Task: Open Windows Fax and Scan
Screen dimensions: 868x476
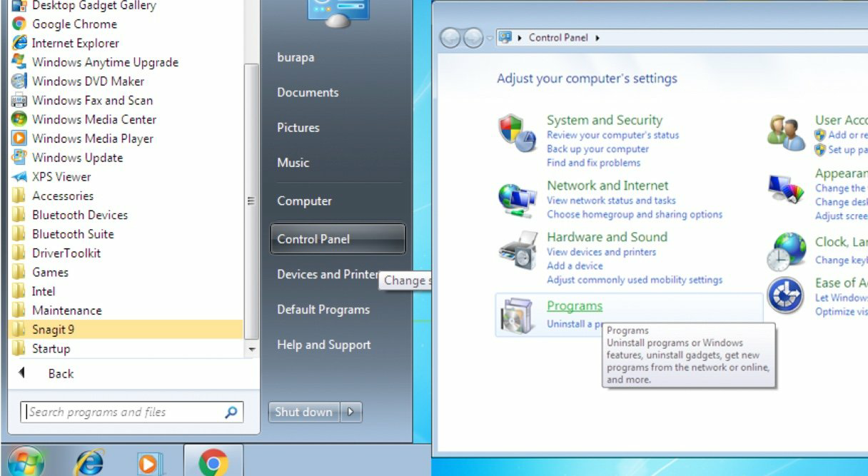Action: pos(92,101)
